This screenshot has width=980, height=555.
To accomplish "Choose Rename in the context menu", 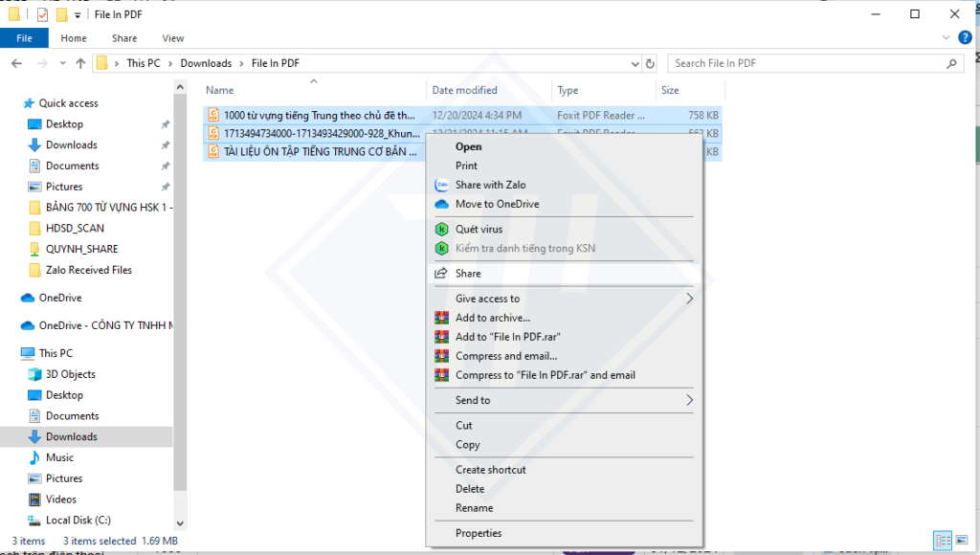I will (475, 508).
